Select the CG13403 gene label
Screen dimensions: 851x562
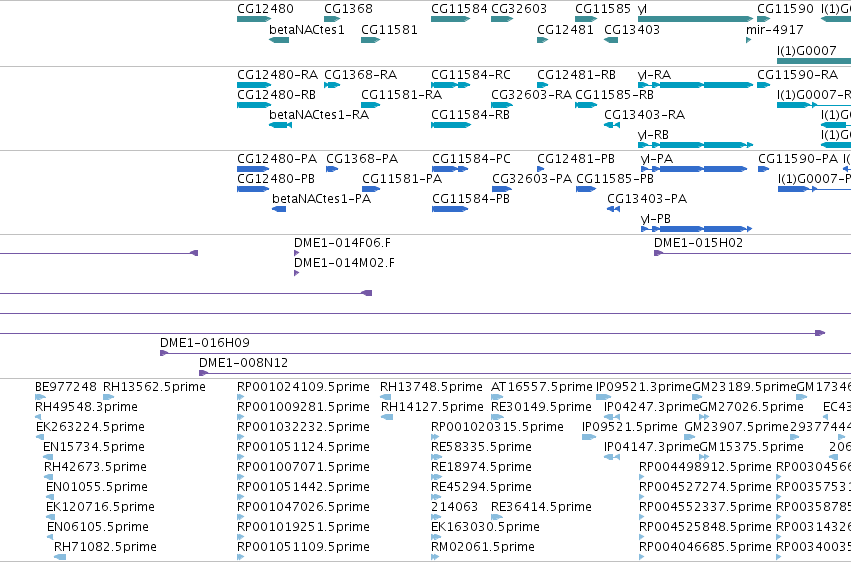tap(632, 29)
